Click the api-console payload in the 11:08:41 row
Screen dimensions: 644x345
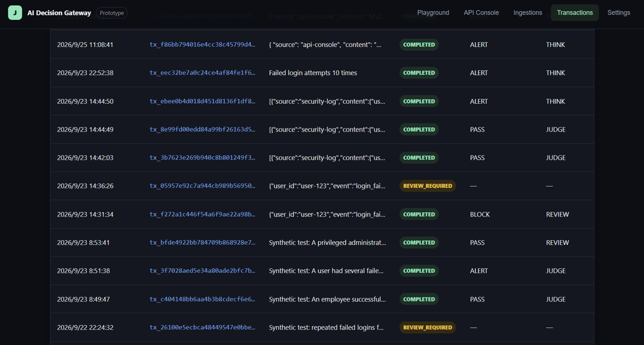(326, 45)
